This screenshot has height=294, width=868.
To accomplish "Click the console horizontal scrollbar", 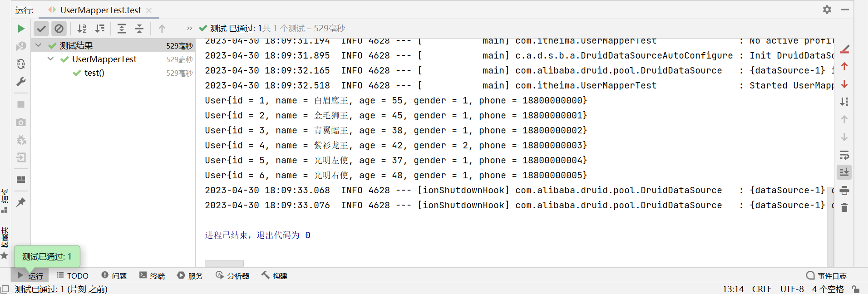I will [224, 263].
